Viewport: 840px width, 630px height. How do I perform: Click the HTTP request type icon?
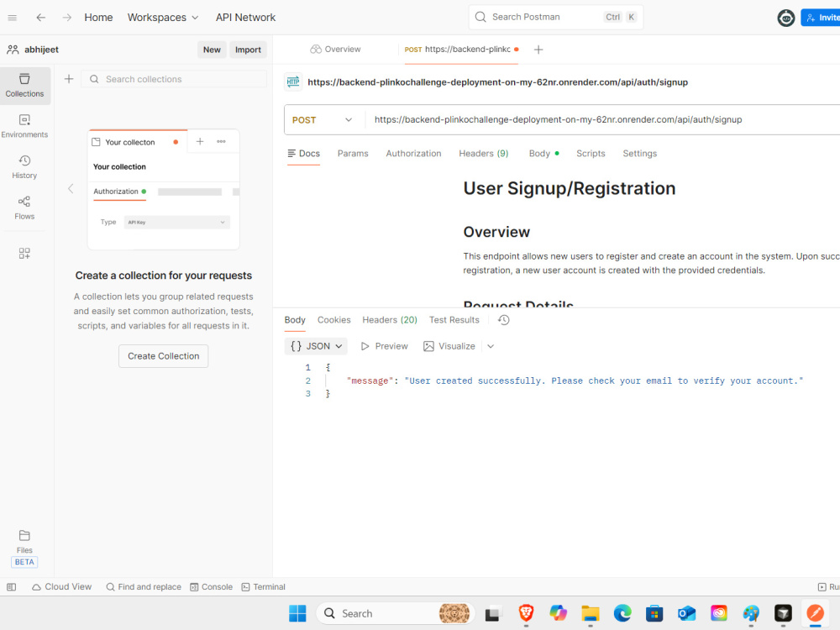coord(293,82)
